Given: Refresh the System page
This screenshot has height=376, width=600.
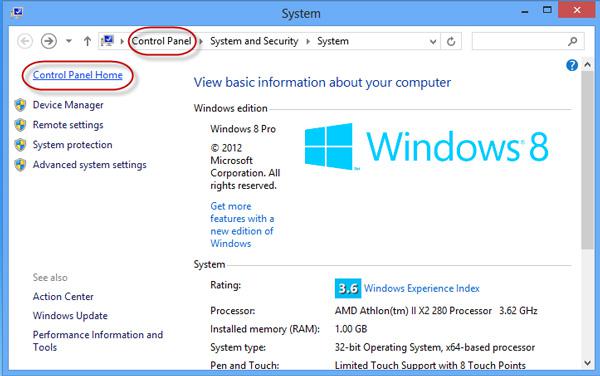Looking at the screenshot, I should 451,41.
